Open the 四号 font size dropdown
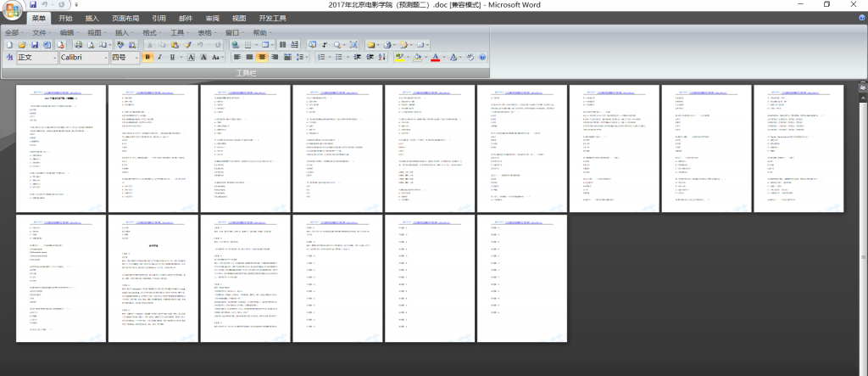868x376 pixels. pyautogui.click(x=136, y=57)
